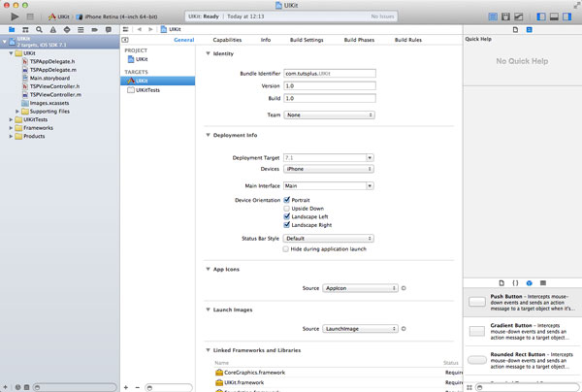The width and height of the screenshot is (582, 392).
Task: Open the Status Bar Style dropdown
Action: point(329,239)
